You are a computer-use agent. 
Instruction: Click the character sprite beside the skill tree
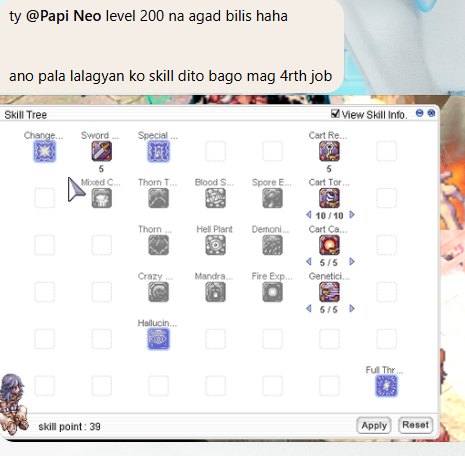click(14, 403)
